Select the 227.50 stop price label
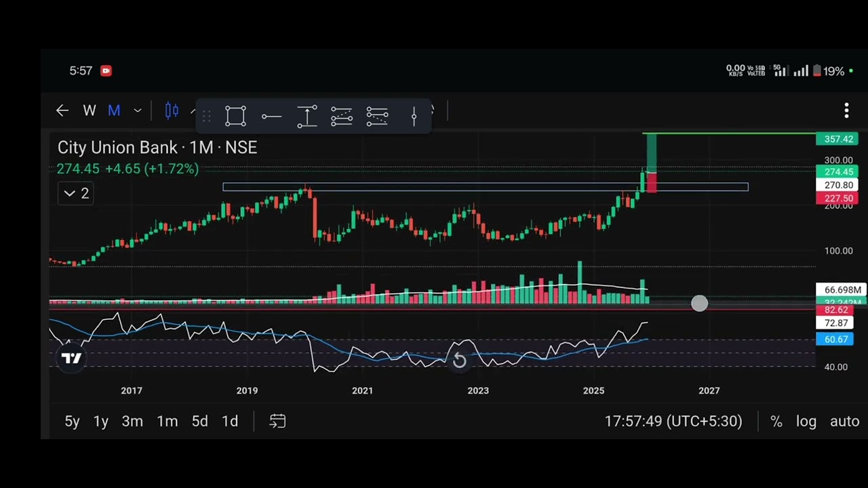Viewport: 868px width, 488px height. pyautogui.click(x=837, y=199)
